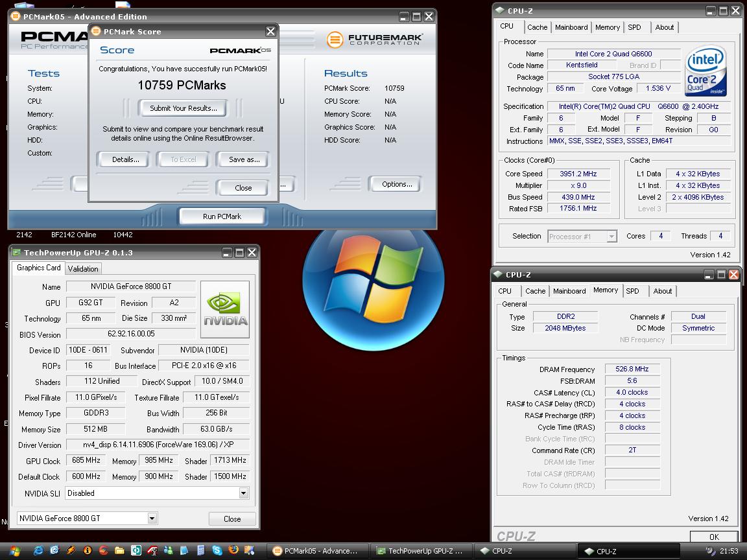Select GPU-Z Graphics Card tab

click(39, 268)
